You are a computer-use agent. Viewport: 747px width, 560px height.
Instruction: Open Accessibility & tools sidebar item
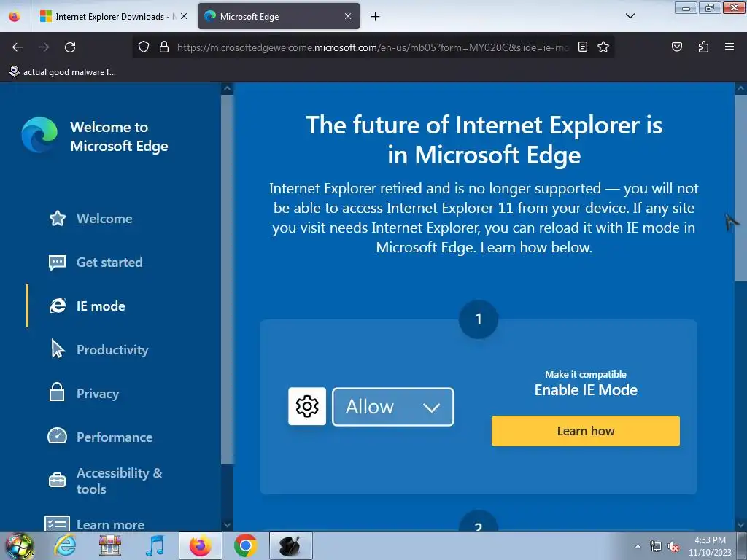(119, 481)
